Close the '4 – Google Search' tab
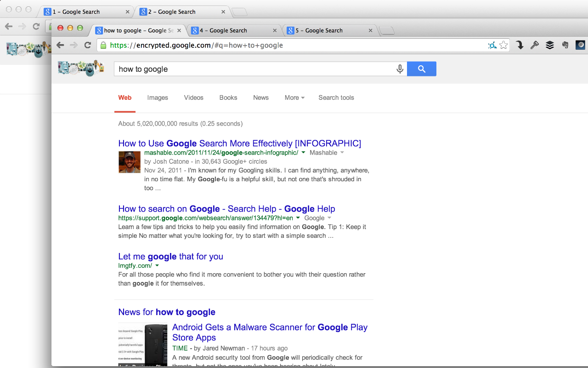 pyautogui.click(x=275, y=30)
